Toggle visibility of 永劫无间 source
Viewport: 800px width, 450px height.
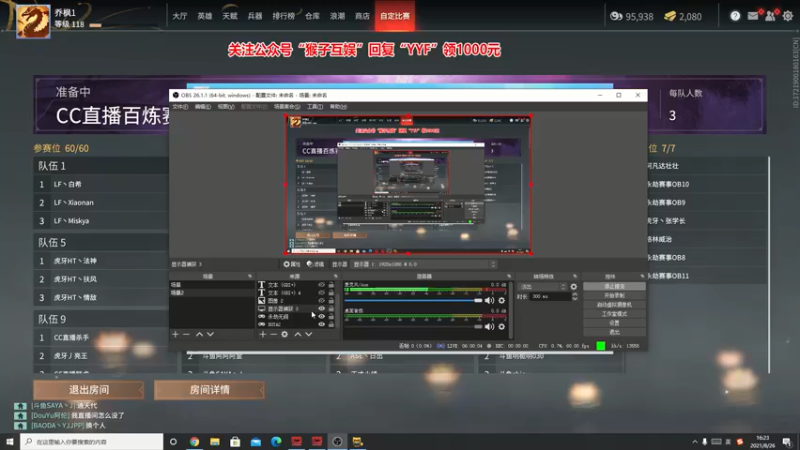[x=321, y=316]
